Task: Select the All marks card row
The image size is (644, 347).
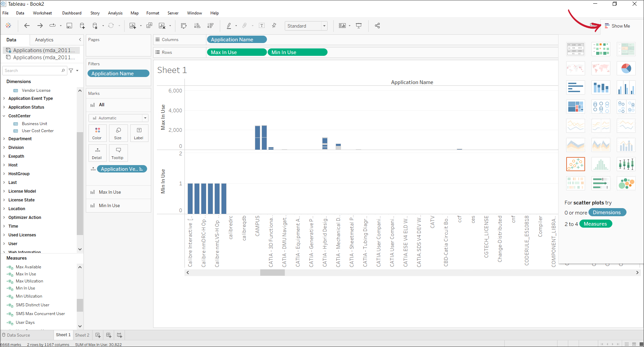Action: click(118, 105)
